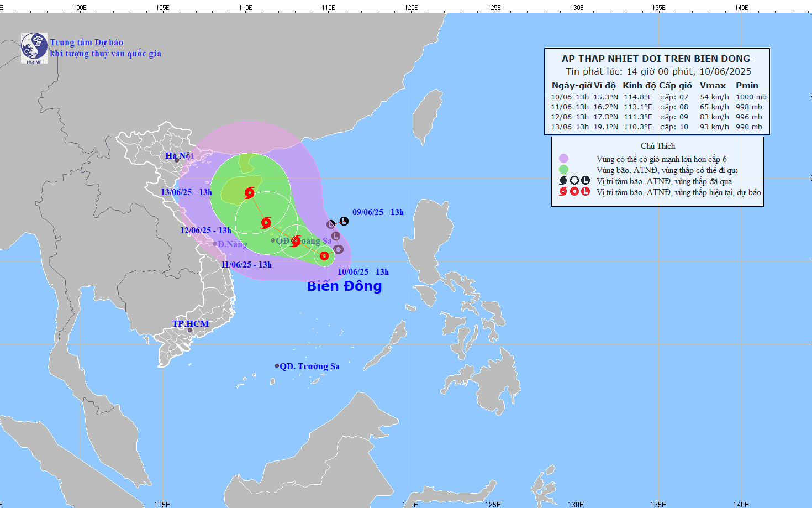The height and width of the screenshot is (508, 812).
Task: Click the '09/06/25 - 13h' map label
Action: click(378, 212)
